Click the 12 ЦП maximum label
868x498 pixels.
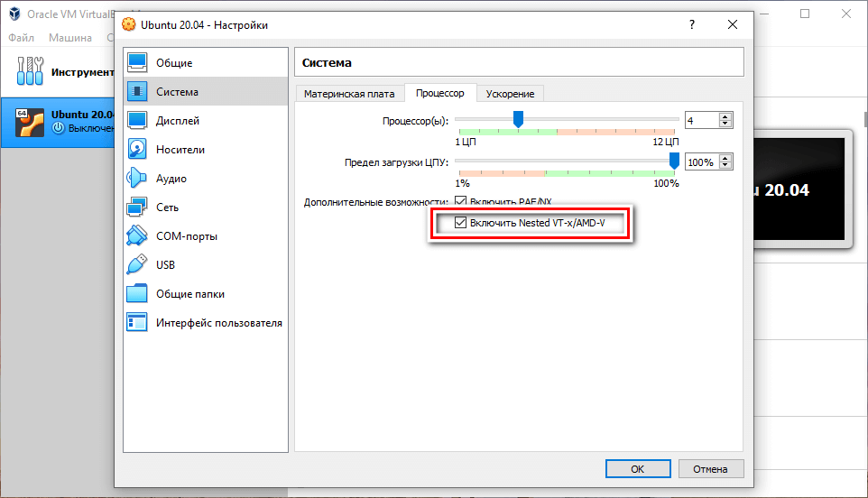[665, 142]
